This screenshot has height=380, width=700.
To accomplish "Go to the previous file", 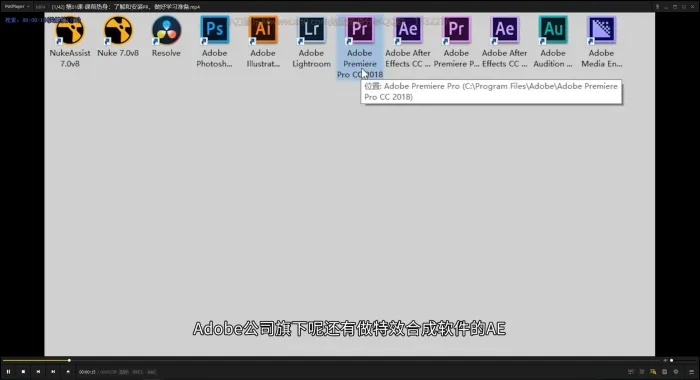I will [38, 372].
